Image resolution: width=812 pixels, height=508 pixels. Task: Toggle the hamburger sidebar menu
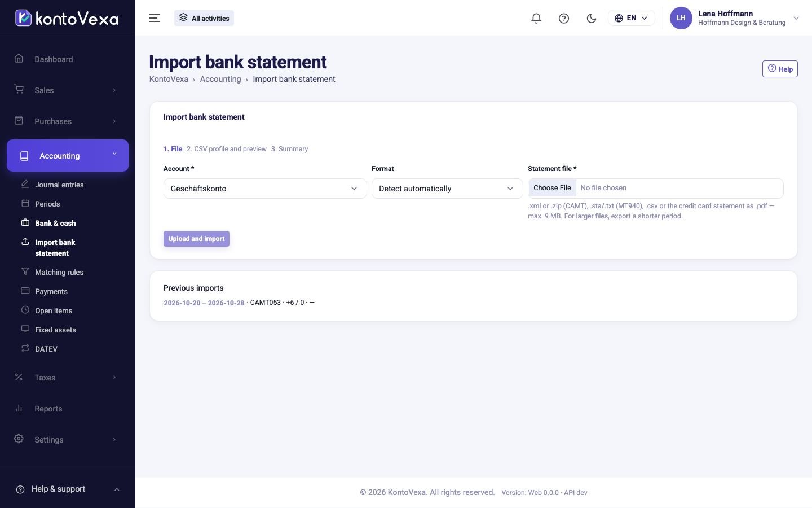pos(155,18)
